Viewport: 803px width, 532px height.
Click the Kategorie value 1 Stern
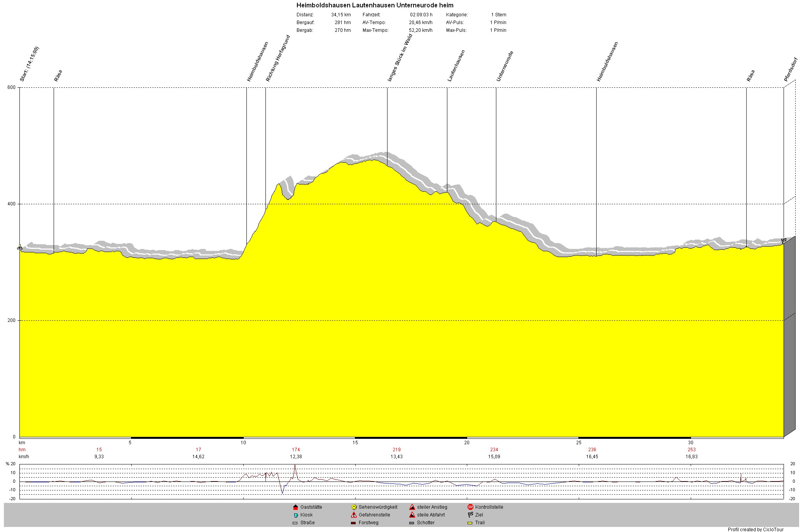pos(499,15)
